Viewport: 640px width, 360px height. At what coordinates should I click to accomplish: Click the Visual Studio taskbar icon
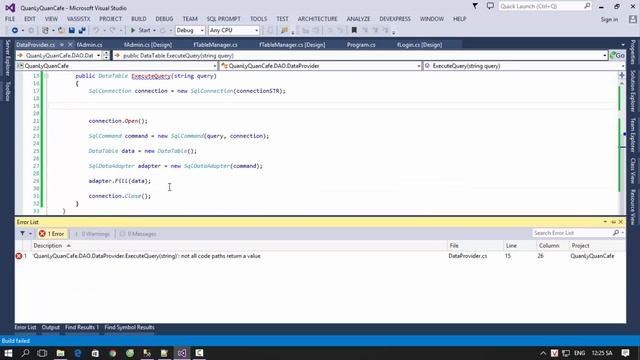pyautogui.click(x=182, y=353)
